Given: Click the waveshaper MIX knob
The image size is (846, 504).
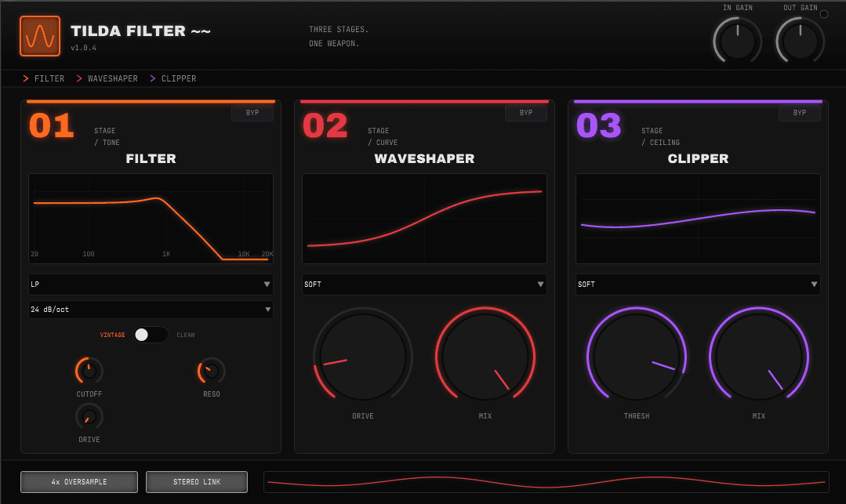Looking at the screenshot, I should point(485,357).
